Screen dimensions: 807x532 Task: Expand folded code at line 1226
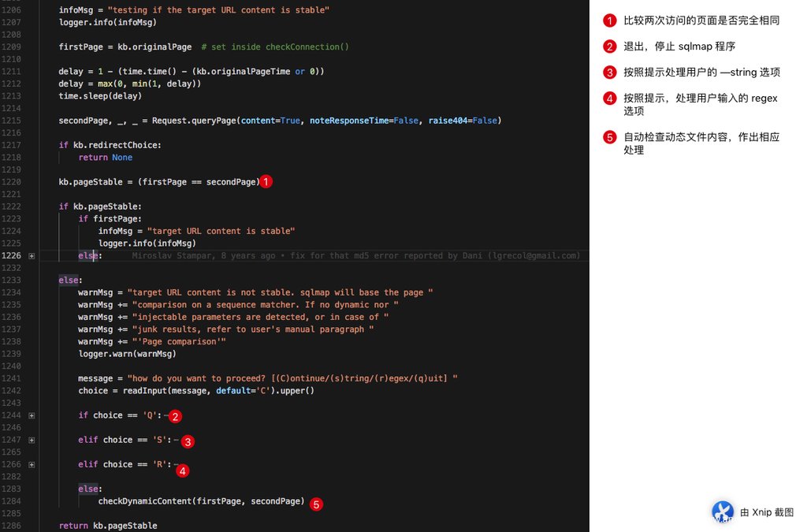point(32,256)
